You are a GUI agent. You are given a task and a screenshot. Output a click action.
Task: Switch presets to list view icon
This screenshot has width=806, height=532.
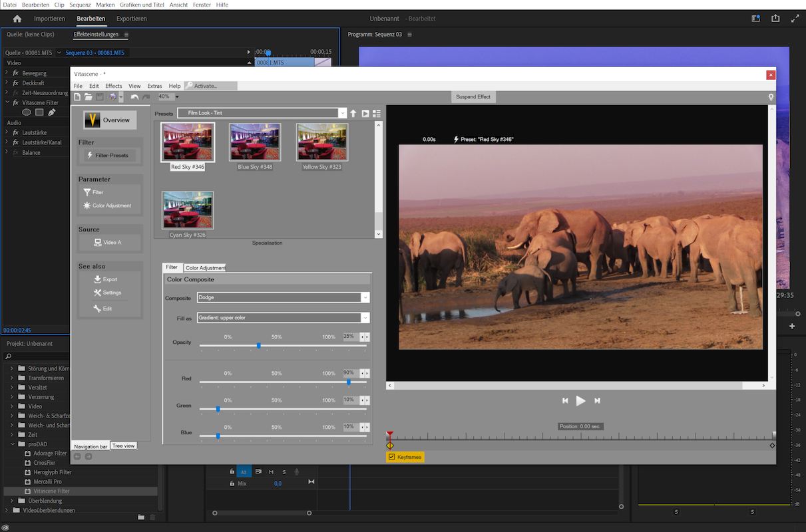tap(377, 114)
